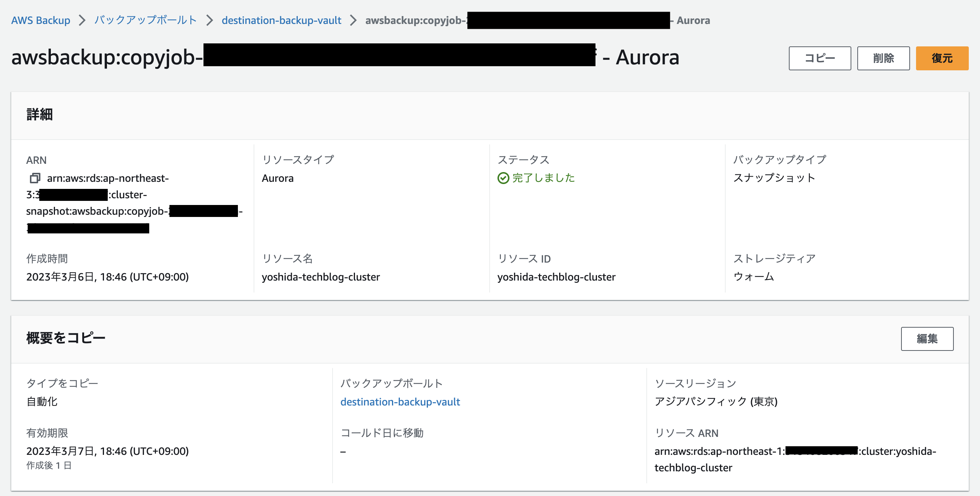Open バックアップボールト from the breadcrumb
980x496 pixels.
145,20
